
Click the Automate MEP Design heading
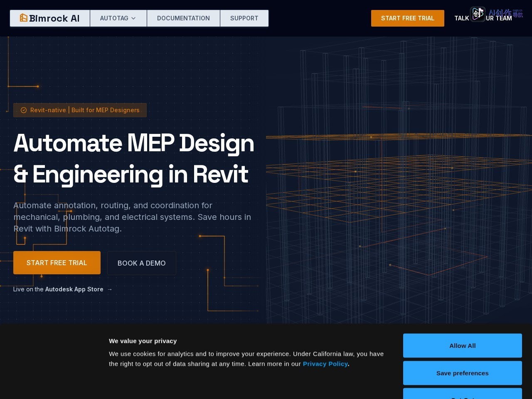click(134, 158)
